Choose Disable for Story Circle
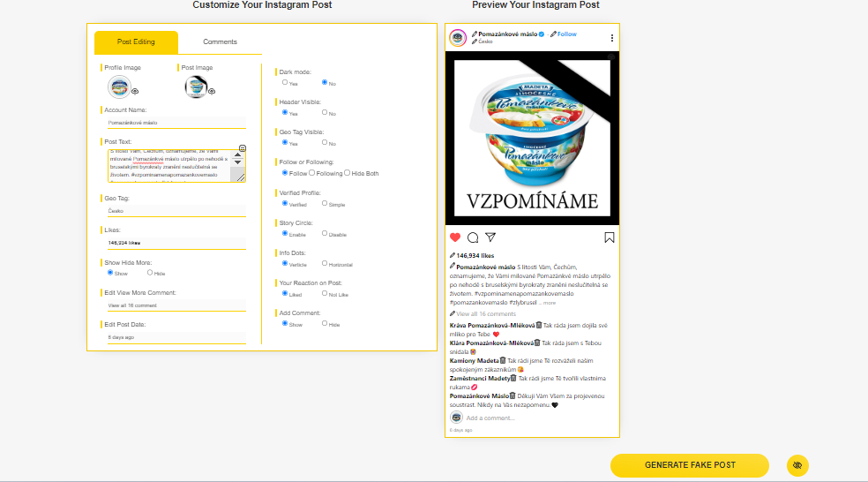Image resolution: width=868 pixels, height=482 pixels. 325,233
